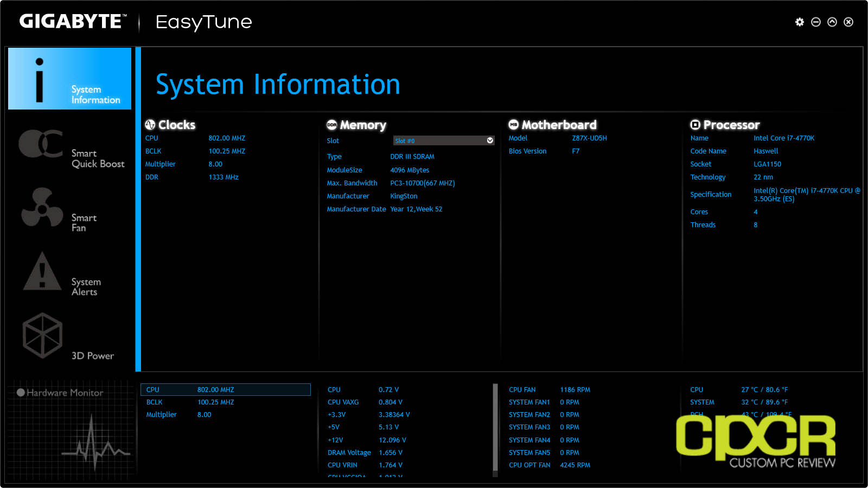868x488 pixels.
Task: Click the 22 nm Technology value
Action: click(763, 177)
